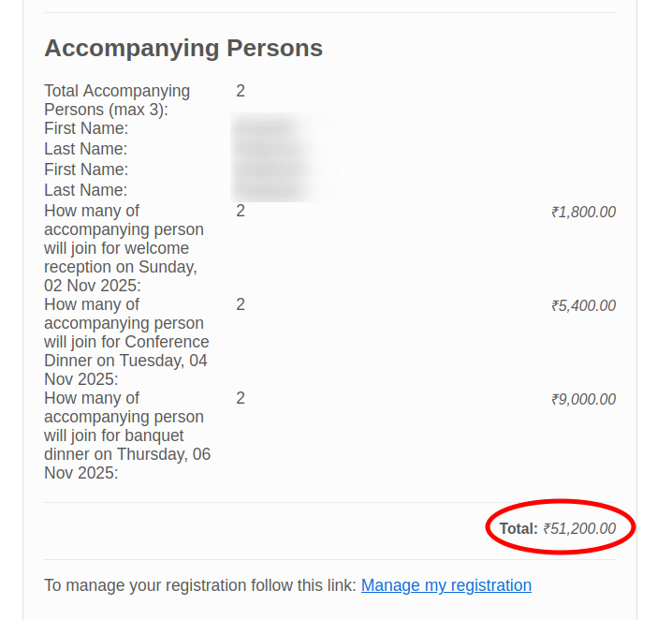Viewport: 672px width, 620px height.
Task: Select the Conference Dinner attendee count
Action: click(x=241, y=304)
